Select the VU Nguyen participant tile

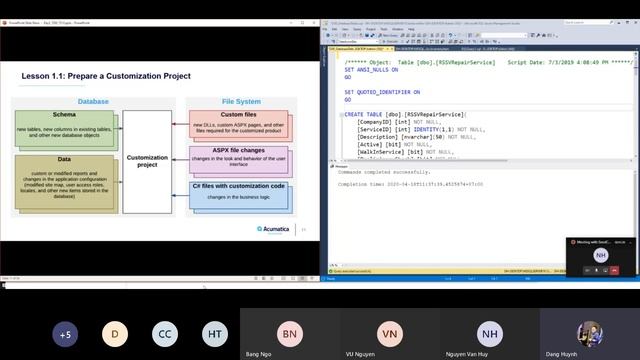tap(390, 334)
